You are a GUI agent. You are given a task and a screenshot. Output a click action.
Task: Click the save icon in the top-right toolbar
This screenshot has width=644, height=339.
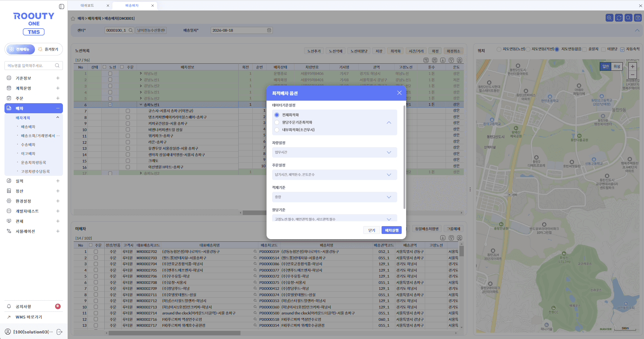pyautogui.click(x=638, y=18)
